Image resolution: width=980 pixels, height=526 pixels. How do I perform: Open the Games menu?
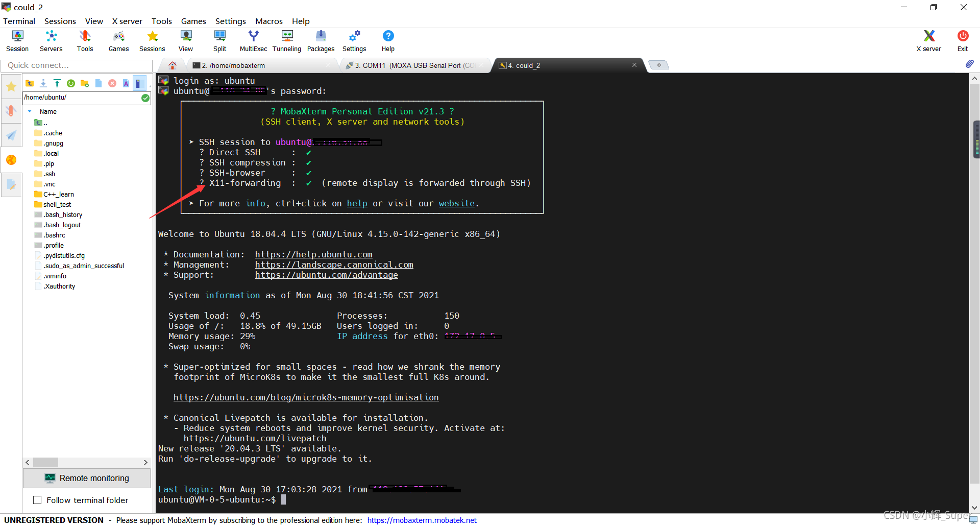click(x=193, y=21)
